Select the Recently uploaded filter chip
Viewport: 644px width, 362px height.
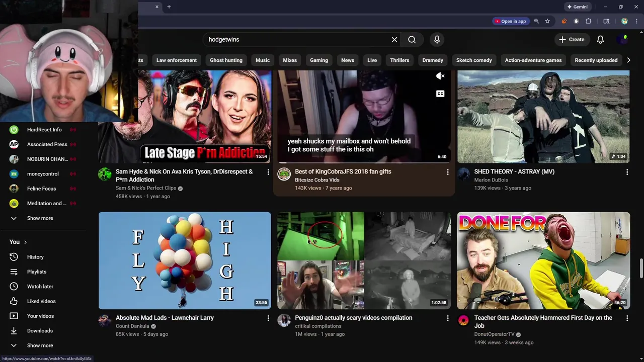click(x=596, y=60)
